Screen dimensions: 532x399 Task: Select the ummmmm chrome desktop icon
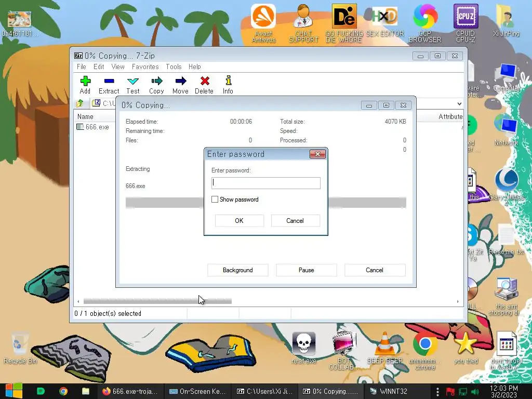coord(425,351)
